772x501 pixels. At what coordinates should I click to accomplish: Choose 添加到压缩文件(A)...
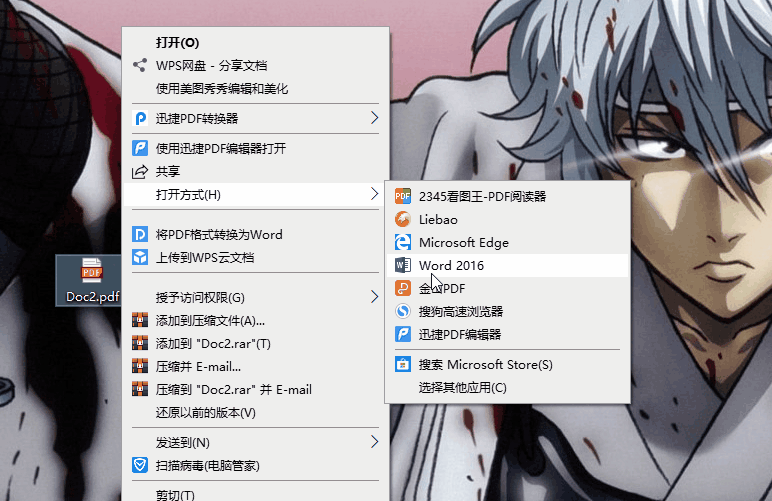click(255, 320)
